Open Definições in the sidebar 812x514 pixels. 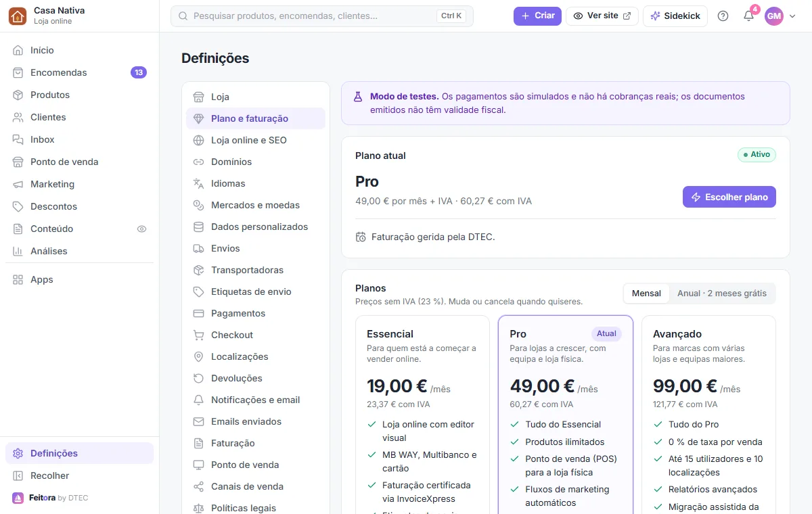[x=79, y=453]
